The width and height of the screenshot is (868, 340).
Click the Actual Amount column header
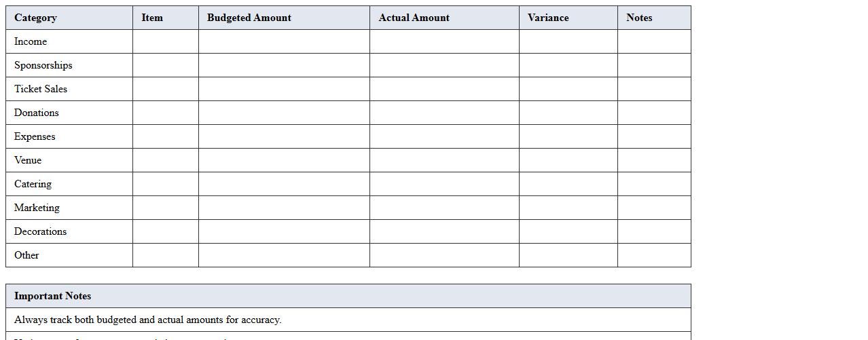point(414,18)
